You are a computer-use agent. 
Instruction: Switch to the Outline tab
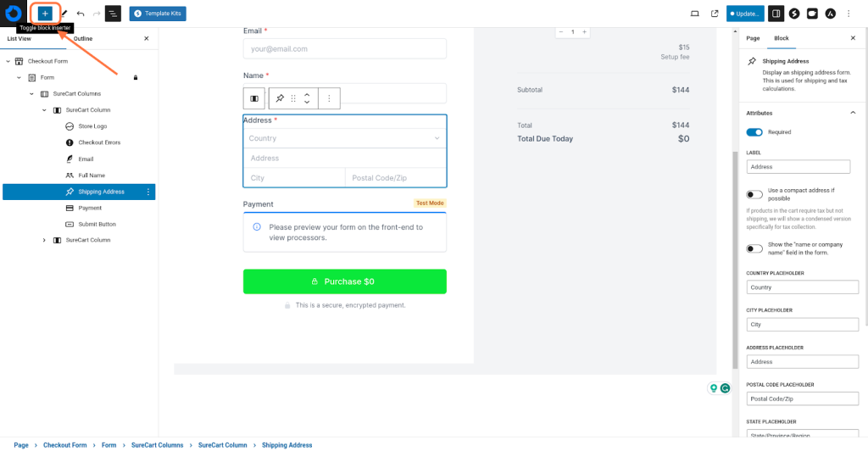(83, 39)
